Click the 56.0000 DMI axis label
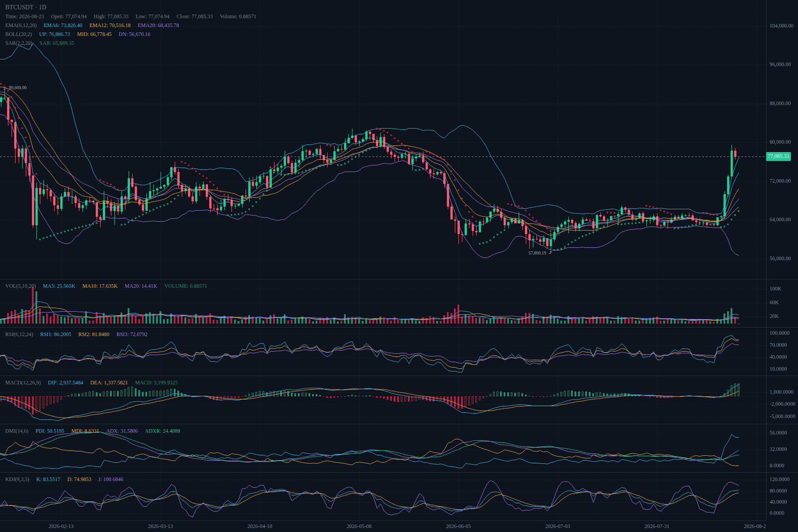Image resolution: width=798 pixels, height=532 pixels. (x=778, y=433)
